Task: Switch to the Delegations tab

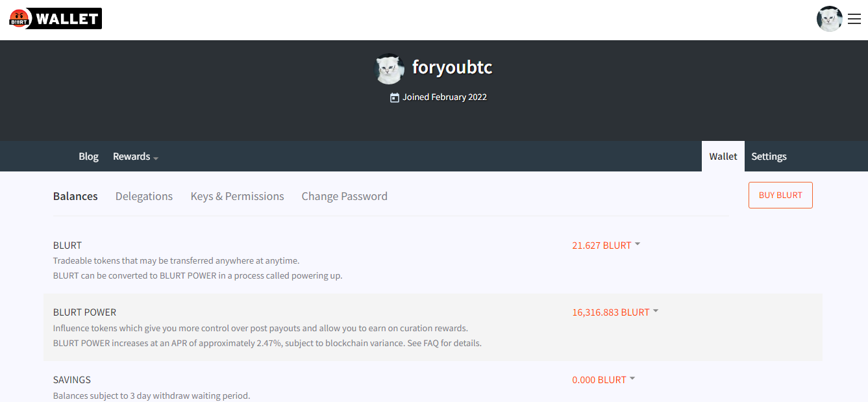Action: (144, 196)
